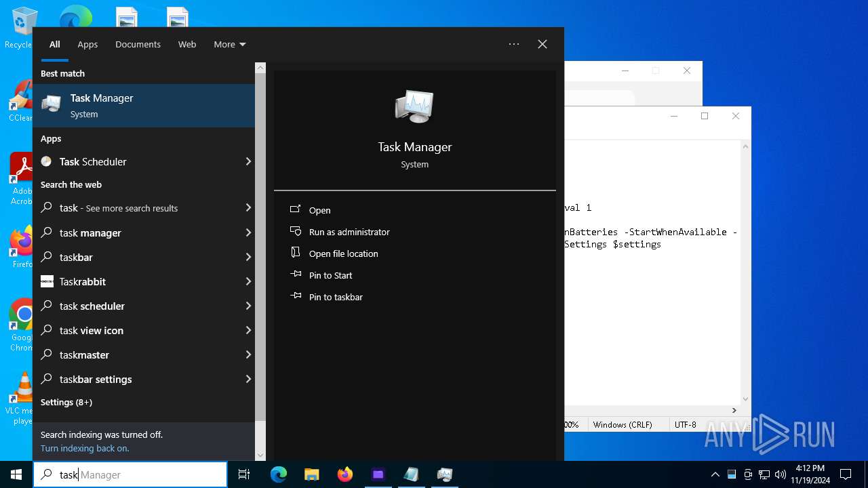Open the notification center icon
The width and height of the screenshot is (868, 488).
(846, 474)
